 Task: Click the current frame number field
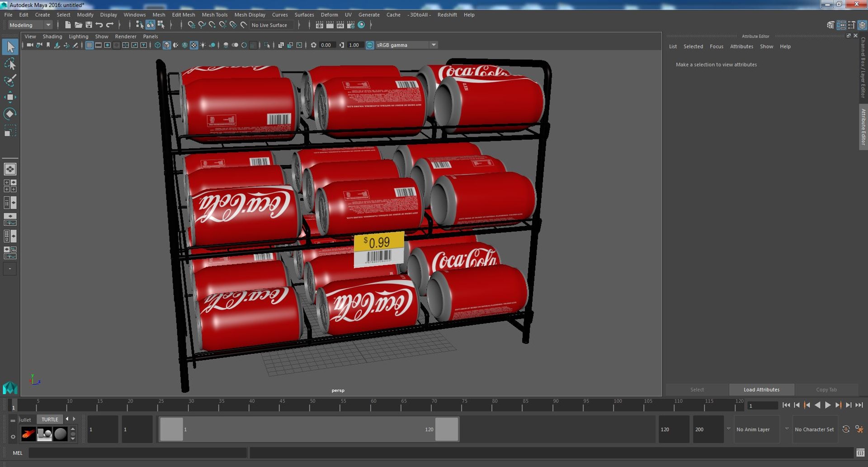[x=763, y=405]
